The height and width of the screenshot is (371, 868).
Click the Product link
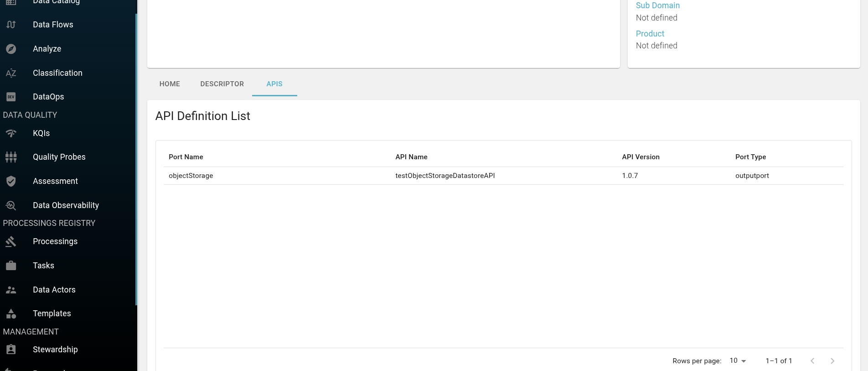point(650,34)
